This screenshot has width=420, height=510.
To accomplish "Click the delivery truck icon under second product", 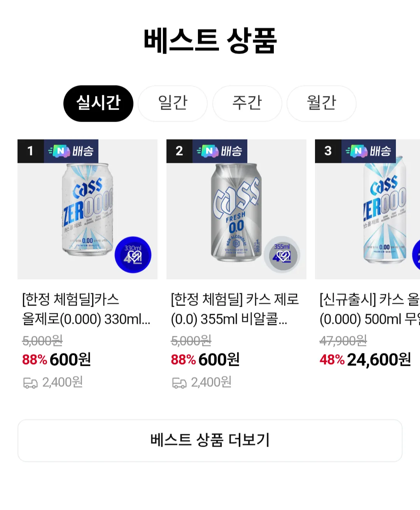I will (179, 383).
